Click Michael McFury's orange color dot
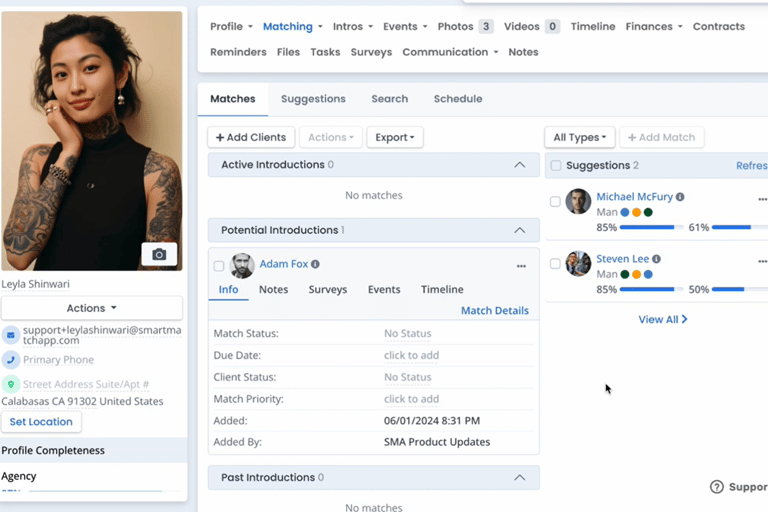The height and width of the screenshot is (512, 768). 636,212
